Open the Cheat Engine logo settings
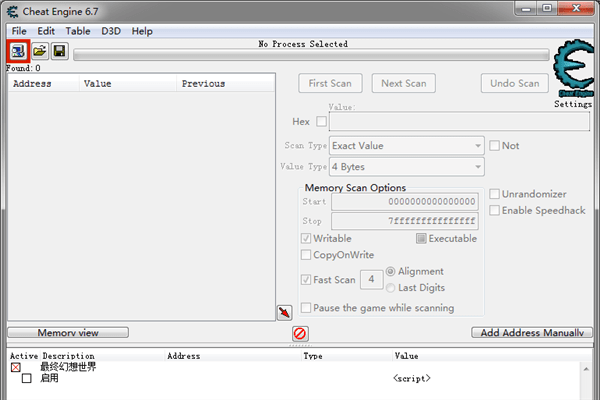 coord(574,68)
